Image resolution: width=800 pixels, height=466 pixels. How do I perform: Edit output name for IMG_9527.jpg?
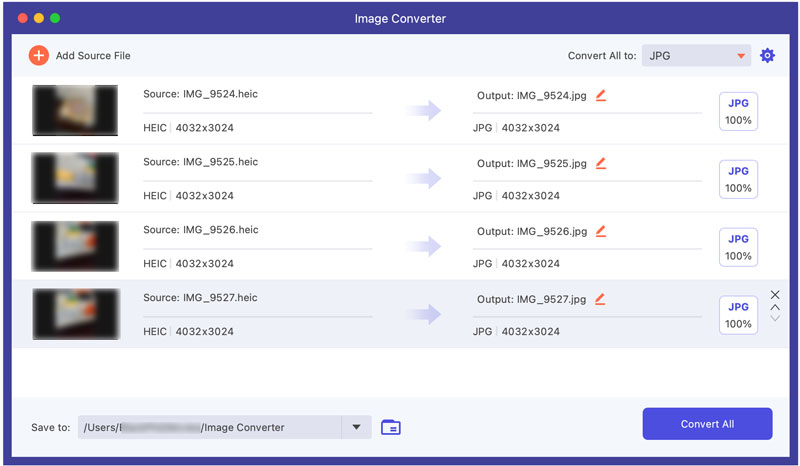point(601,299)
